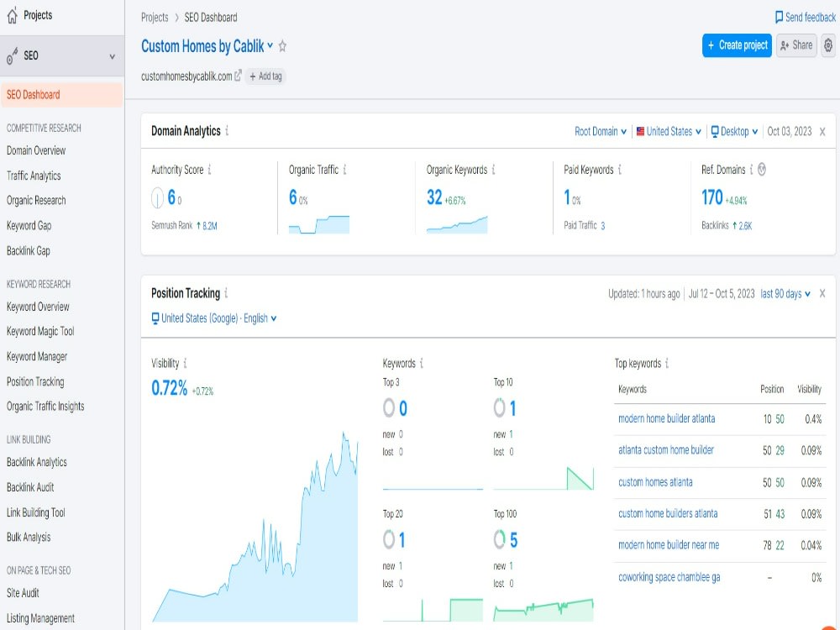
Task: Click Paid Traffic value 3
Action: [602, 225]
